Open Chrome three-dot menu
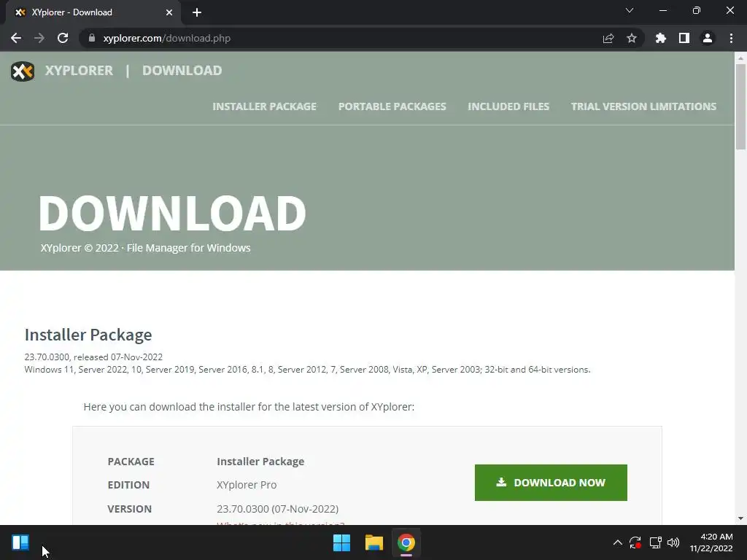This screenshot has height=560, width=747. (x=731, y=38)
